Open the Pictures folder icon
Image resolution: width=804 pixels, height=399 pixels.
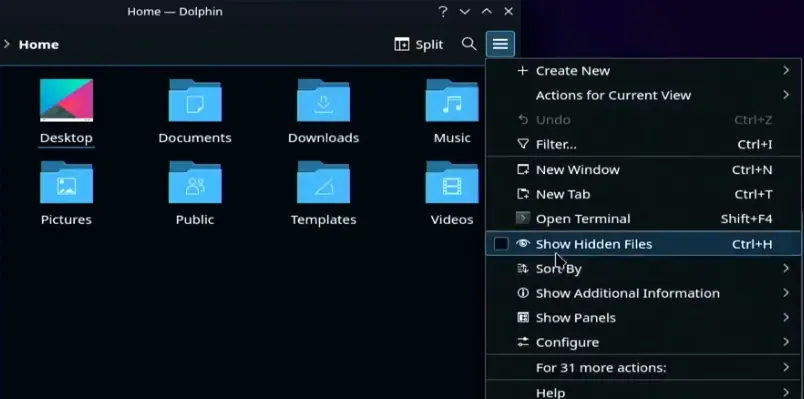coord(67,182)
